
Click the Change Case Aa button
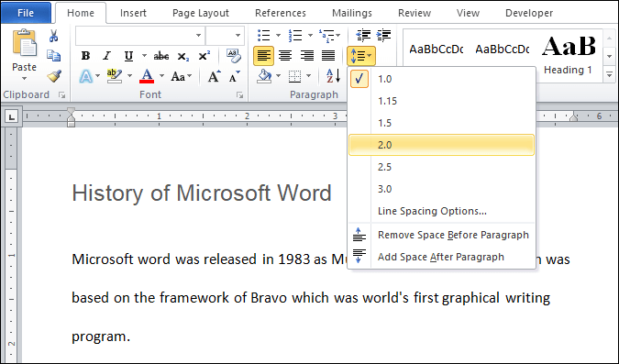click(x=182, y=76)
